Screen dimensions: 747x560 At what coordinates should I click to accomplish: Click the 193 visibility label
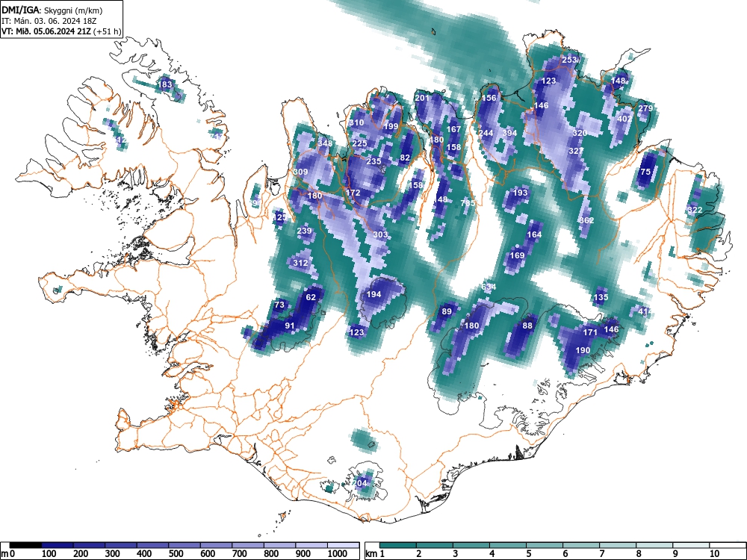(x=520, y=193)
